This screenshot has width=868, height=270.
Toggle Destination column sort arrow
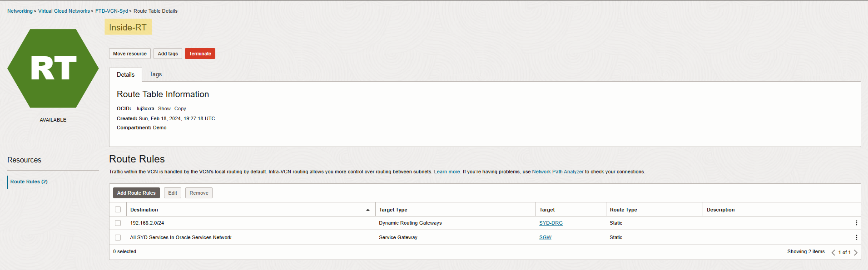(367, 210)
